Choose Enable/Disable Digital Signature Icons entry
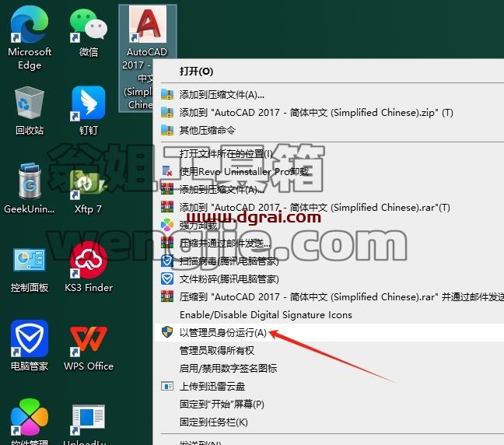 click(x=328, y=315)
